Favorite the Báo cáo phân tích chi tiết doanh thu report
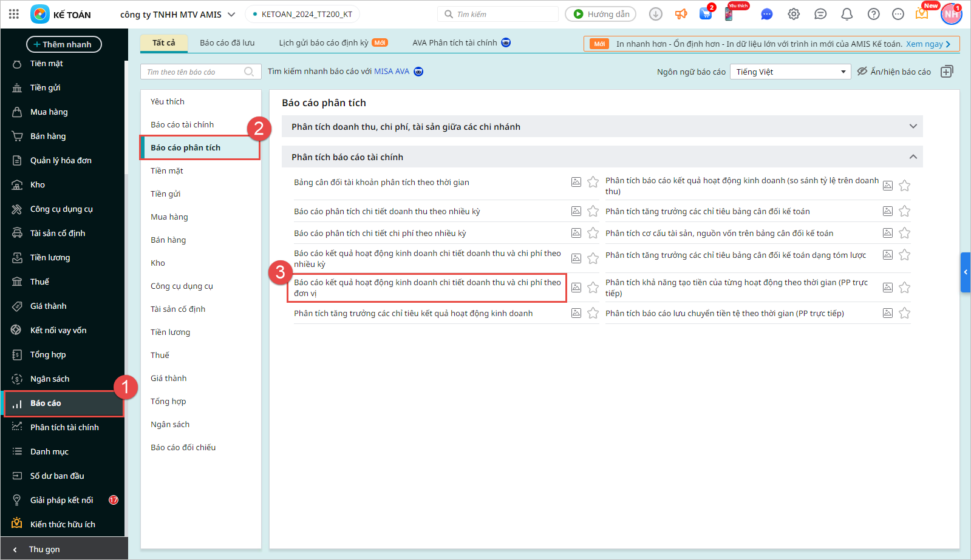971x560 pixels. [593, 211]
